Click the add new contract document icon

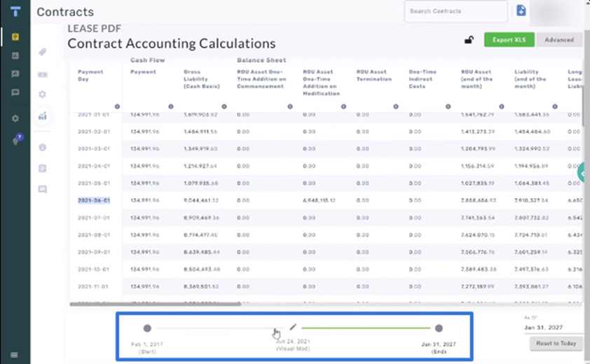pyautogui.click(x=521, y=10)
